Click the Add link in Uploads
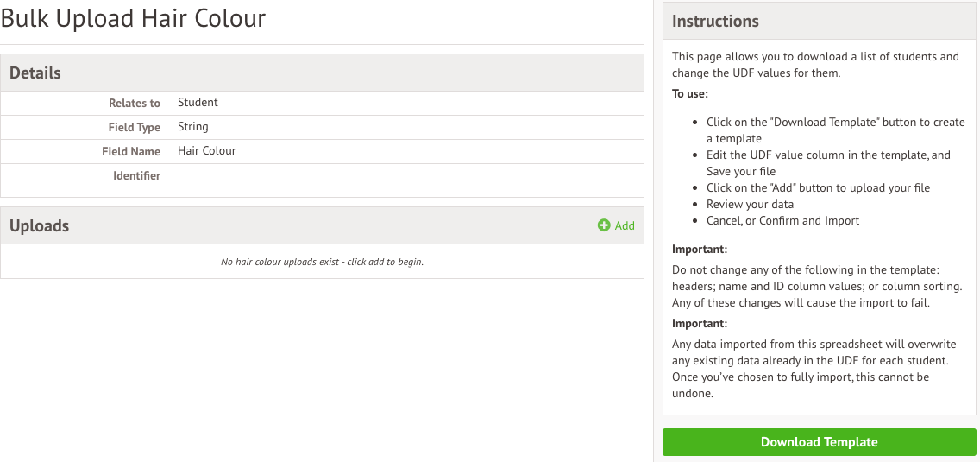Viewport: 980px width, 462px height. (x=625, y=225)
